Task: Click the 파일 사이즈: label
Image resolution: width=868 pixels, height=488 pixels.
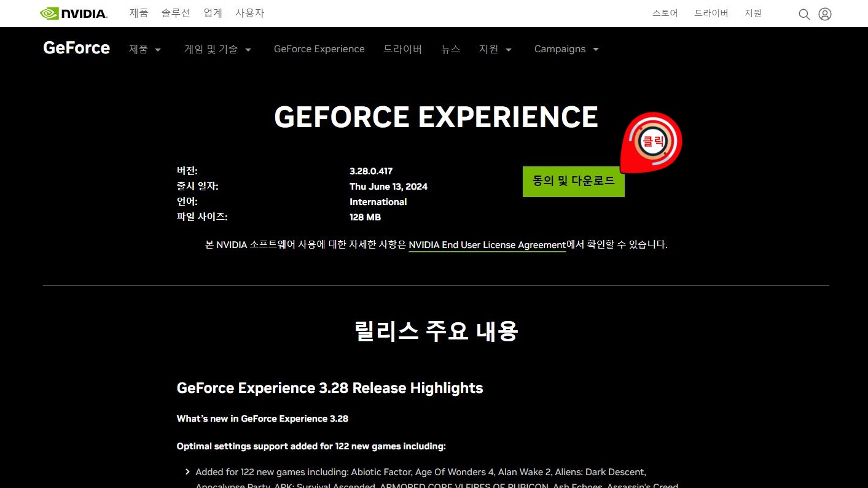Action: pyautogui.click(x=202, y=217)
